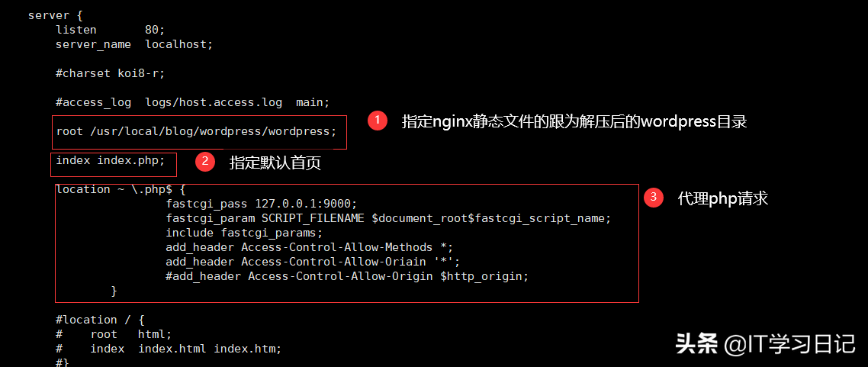Viewport: 868px width, 367px height.
Task: Click the 指定默认首页 annotation label
Action: click(x=275, y=163)
